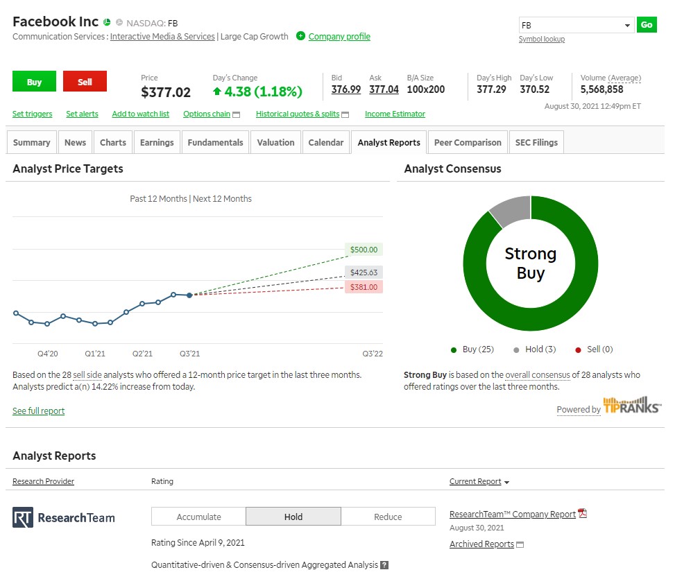Switch to the Summary tab
The height and width of the screenshot is (588, 700).
point(31,142)
